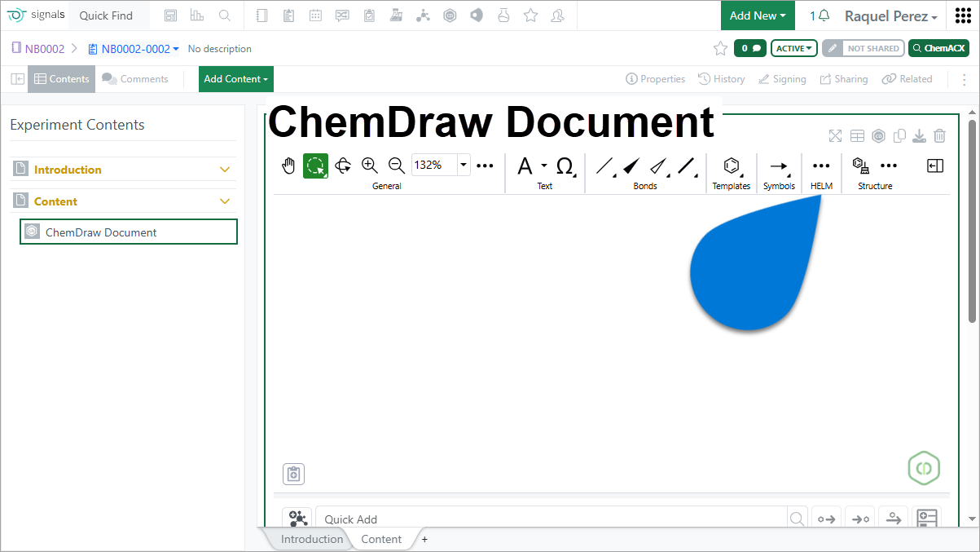Delete the ChemDraw document trash icon

click(x=939, y=136)
